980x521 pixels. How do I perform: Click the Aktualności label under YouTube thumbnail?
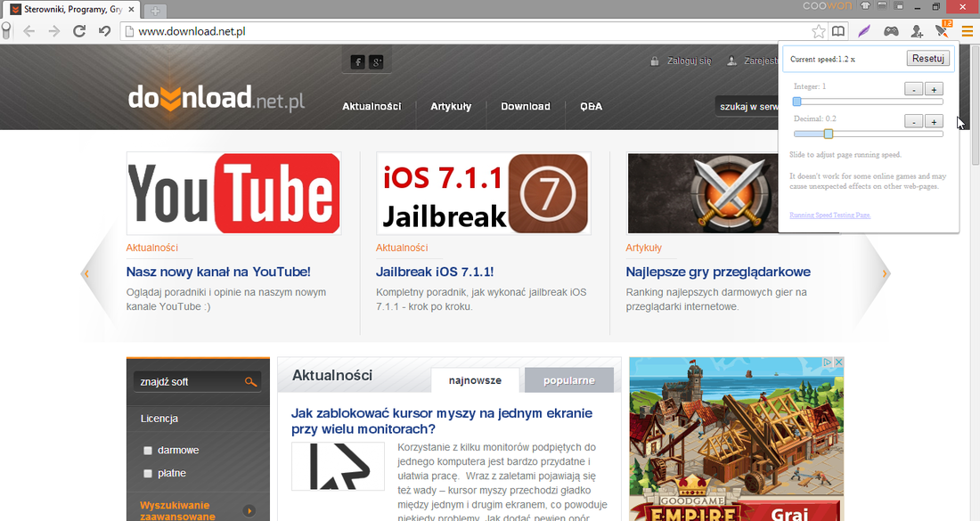pos(151,248)
